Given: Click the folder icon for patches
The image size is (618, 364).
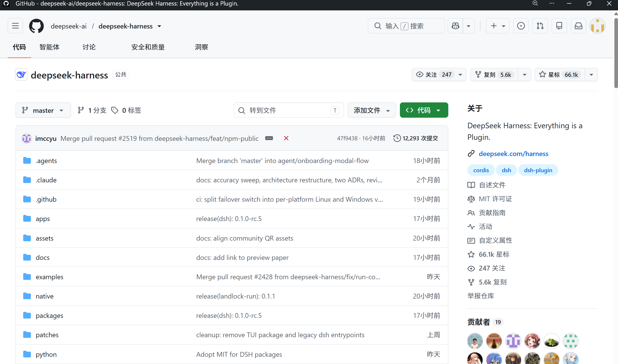Looking at the screenshot, I should click(27, 335).
